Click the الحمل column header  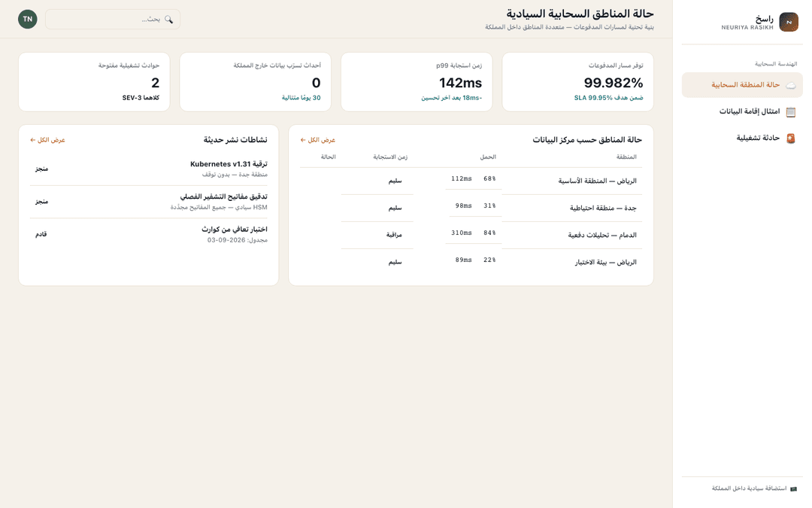coord(488,157)
